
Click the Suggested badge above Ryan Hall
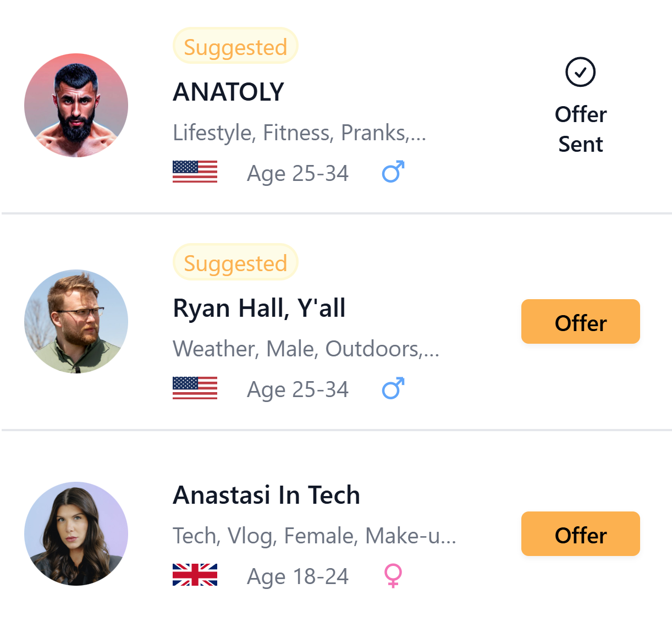(x=235, y=262)
